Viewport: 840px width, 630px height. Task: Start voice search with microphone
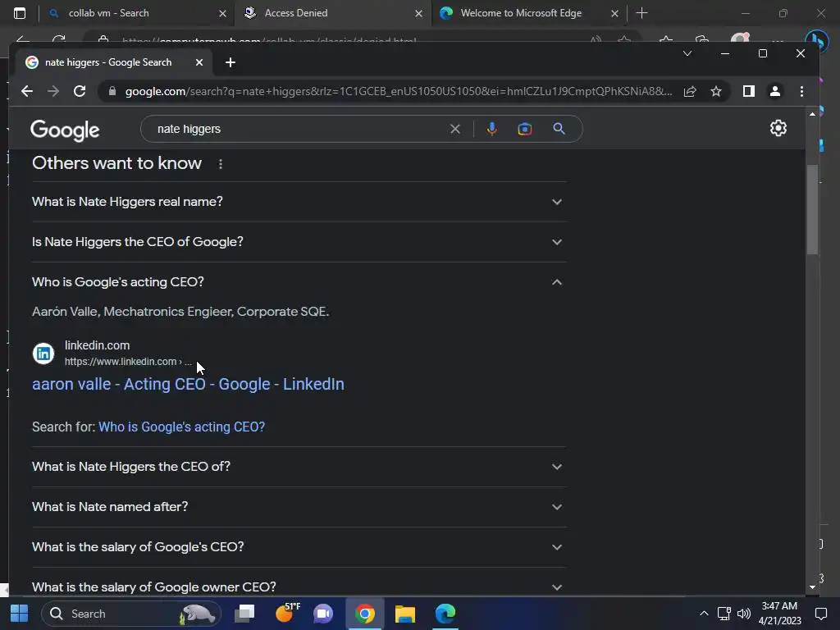(x=492, y=129)
